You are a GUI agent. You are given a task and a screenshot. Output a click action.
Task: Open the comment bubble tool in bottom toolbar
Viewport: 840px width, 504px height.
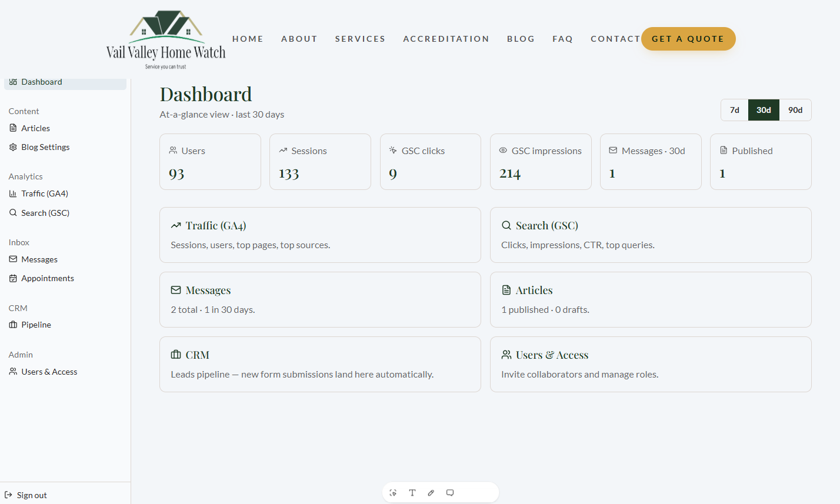450,493
